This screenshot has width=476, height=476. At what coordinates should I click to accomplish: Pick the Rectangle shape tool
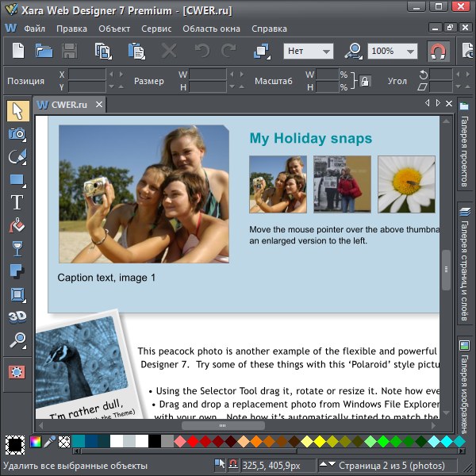[x=17, y=179]
